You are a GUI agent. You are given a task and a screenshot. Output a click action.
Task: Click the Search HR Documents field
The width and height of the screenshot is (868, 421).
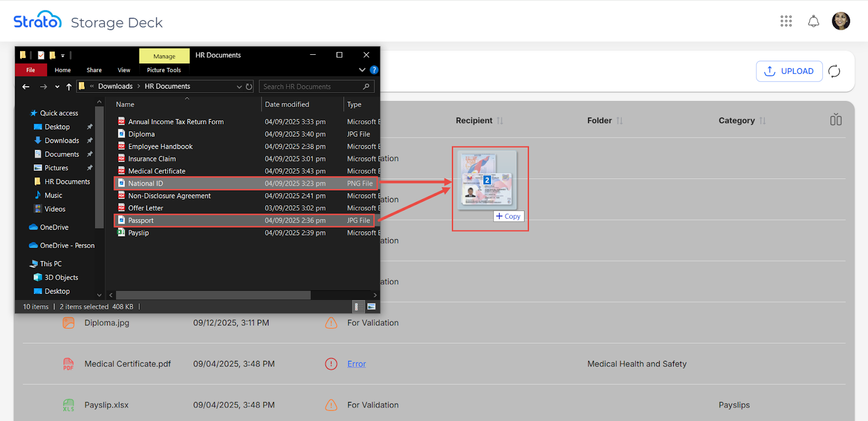point(311,87)
